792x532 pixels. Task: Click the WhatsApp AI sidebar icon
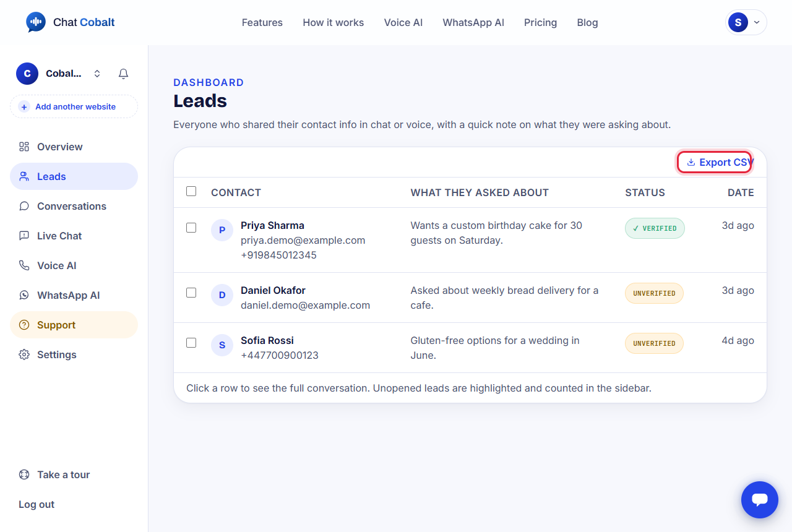24,295
